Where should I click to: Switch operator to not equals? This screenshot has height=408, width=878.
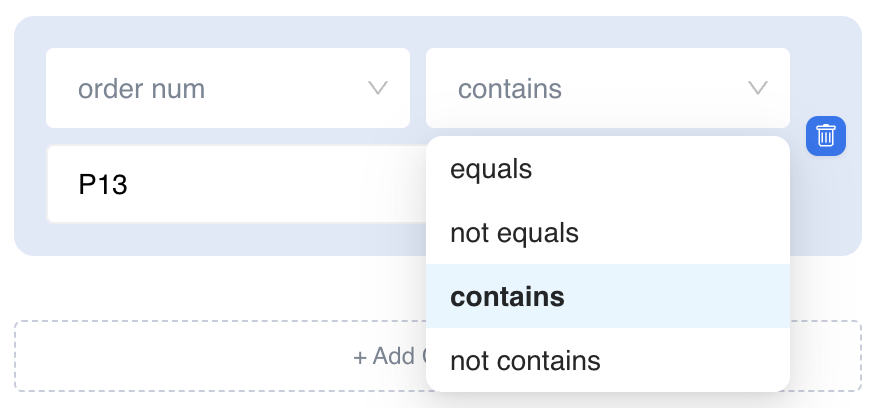[x=515, y=233]
